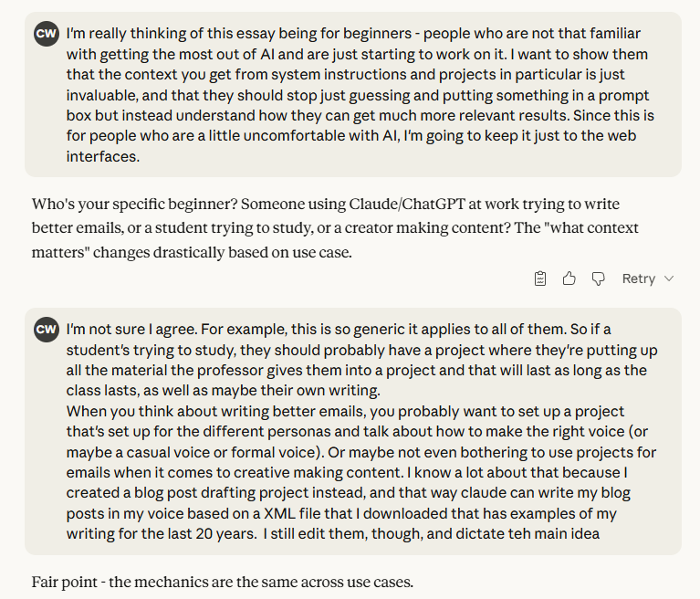
Task: Expand the chevron next to Retry
Action: point(669,278)
